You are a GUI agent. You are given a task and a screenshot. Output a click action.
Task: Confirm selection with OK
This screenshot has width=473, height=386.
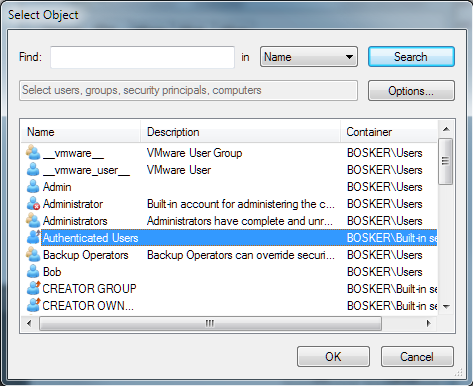[x=333, y=357]
